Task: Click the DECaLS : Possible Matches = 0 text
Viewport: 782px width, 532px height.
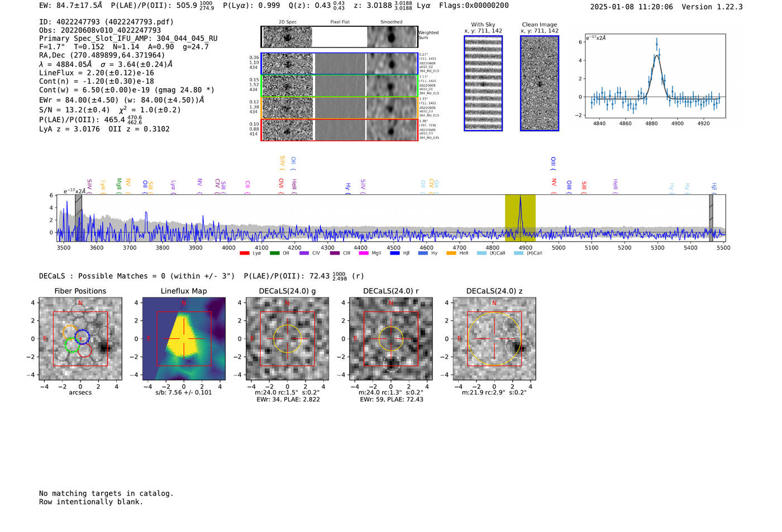Action: (137, 276)
